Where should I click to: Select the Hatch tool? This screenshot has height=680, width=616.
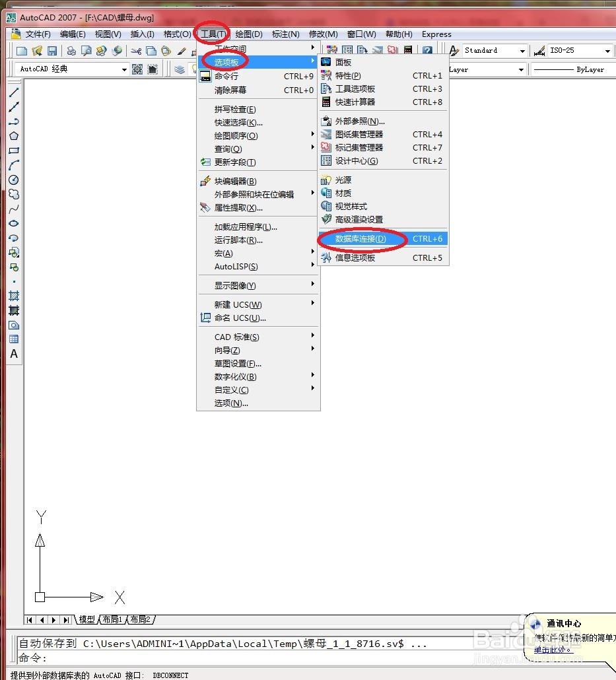pyautogui.click(x=14, y=296)
